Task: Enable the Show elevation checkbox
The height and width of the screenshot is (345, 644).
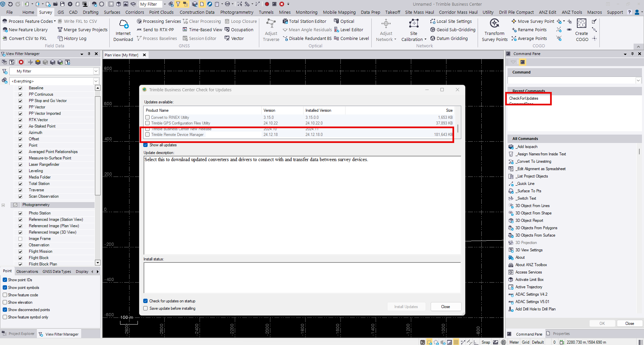Action: [5, 302]
